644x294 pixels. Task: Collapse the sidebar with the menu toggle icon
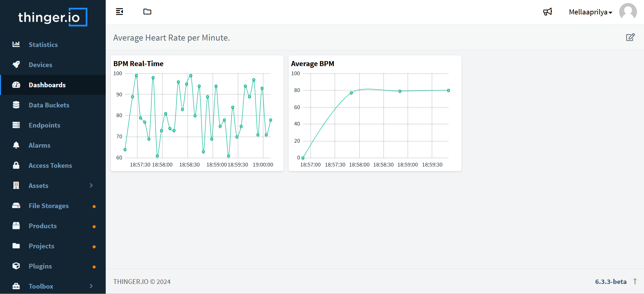click(119, 12)
